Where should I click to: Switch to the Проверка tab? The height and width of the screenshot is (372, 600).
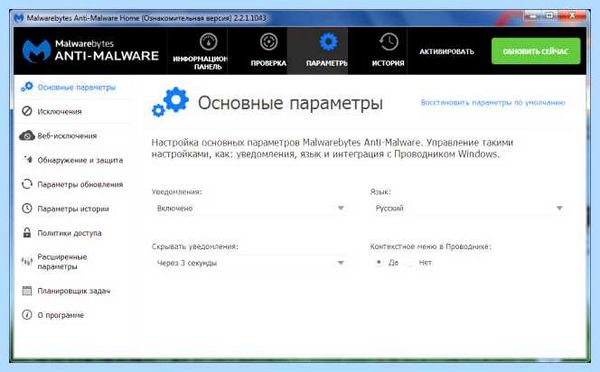(258, 51)
